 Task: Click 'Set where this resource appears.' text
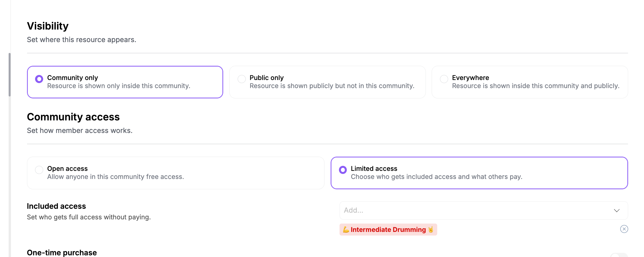click(x=82, y=40)
